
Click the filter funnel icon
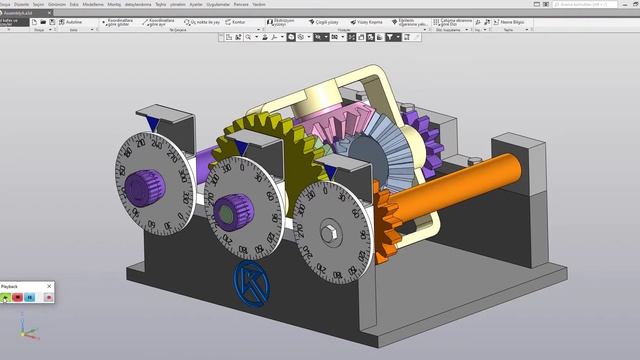click(x=389, y=37)
